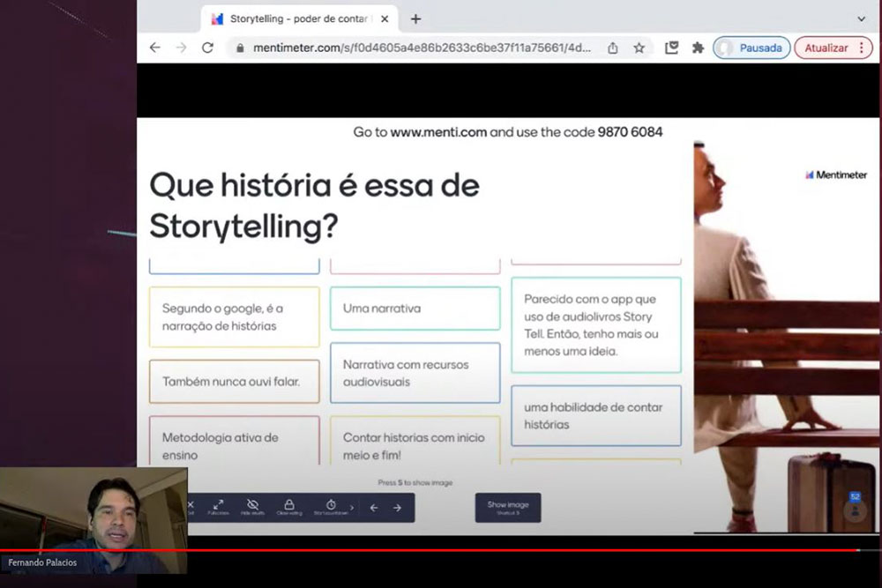Toggle Hide results eye icon
Image resolution: width=882 pixels, height=588 pixels.
(x=253, y=507)
